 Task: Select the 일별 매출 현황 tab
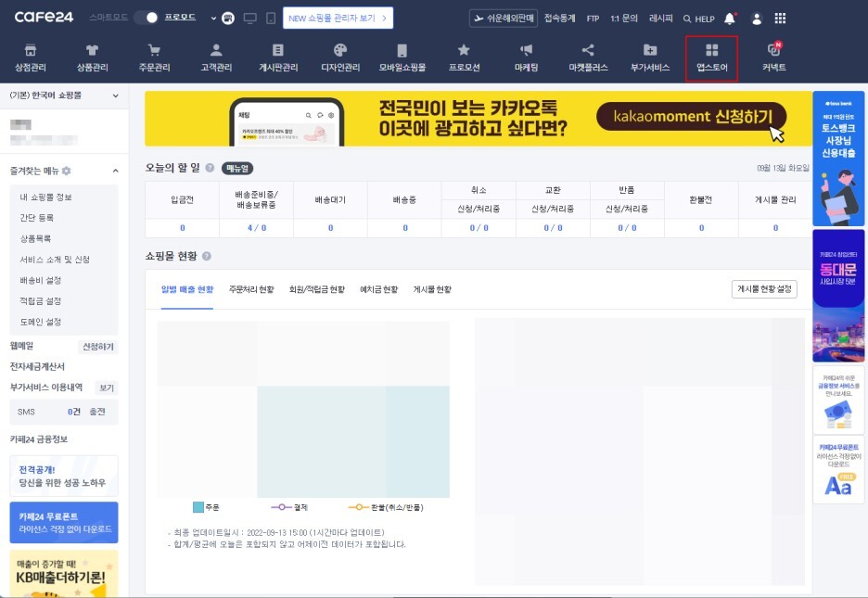coord(187,289)
